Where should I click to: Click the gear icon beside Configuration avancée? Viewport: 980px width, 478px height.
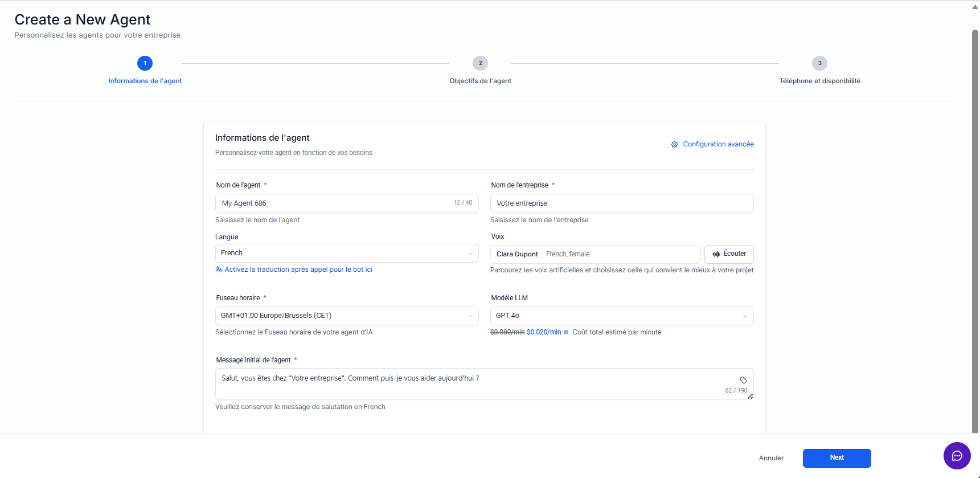674,145
